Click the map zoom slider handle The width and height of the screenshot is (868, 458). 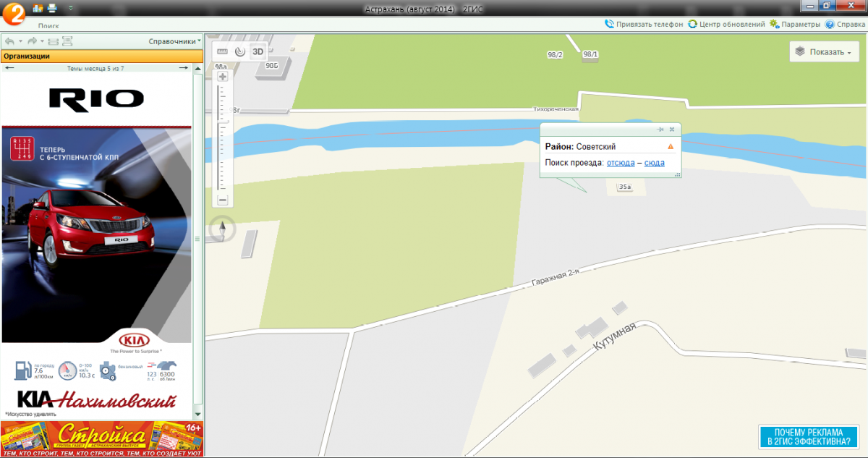point(223,121)
